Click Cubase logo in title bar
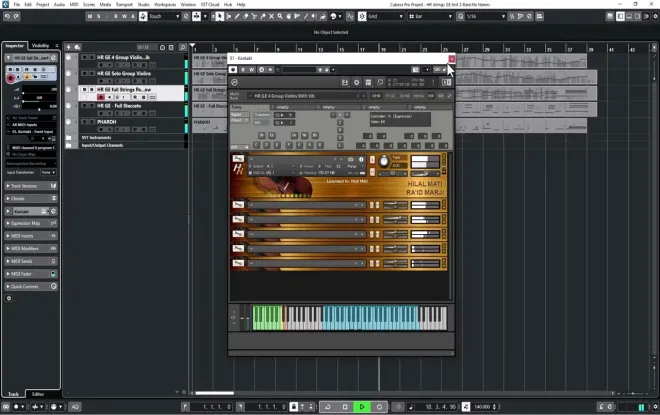The width and height of the screenshot is (660, 415). pos(5,4)
